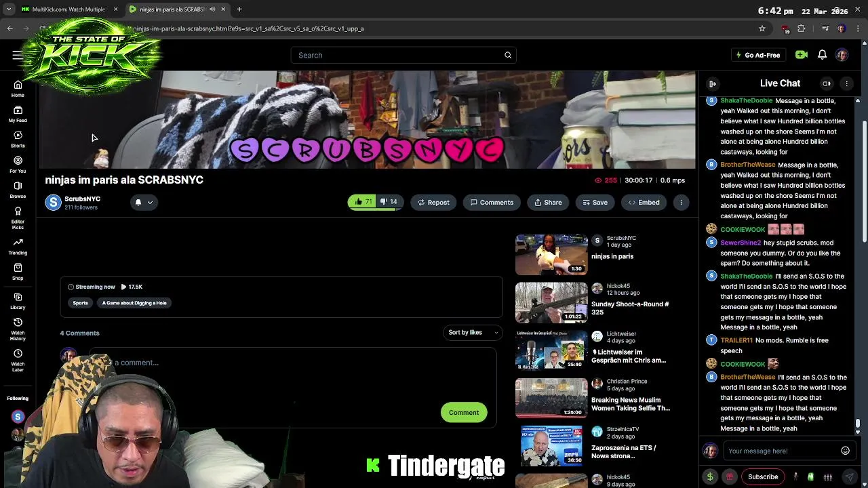The image size is (868, 488).
Task: Pop out the Live Chat window
Action: click(827, 83)
